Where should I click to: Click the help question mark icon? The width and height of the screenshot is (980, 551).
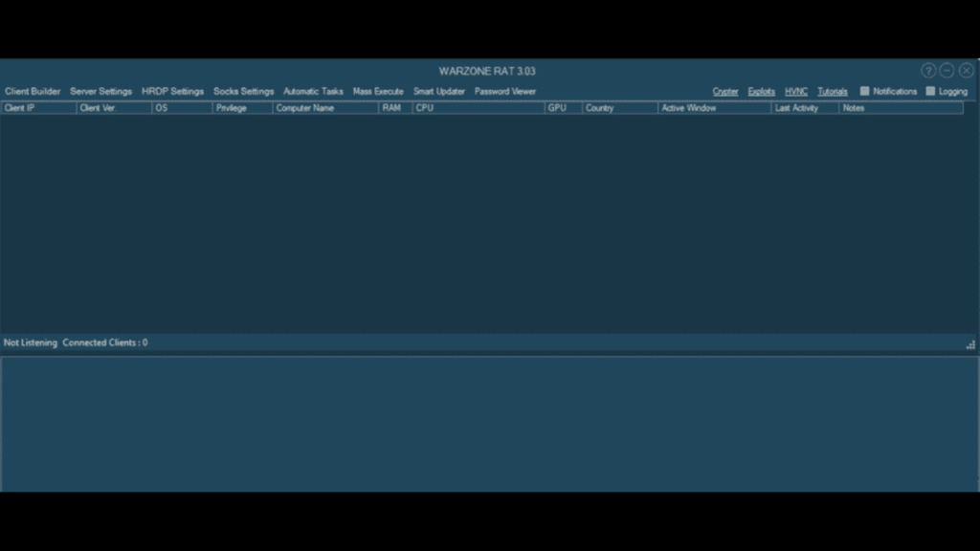pos(928,71)
